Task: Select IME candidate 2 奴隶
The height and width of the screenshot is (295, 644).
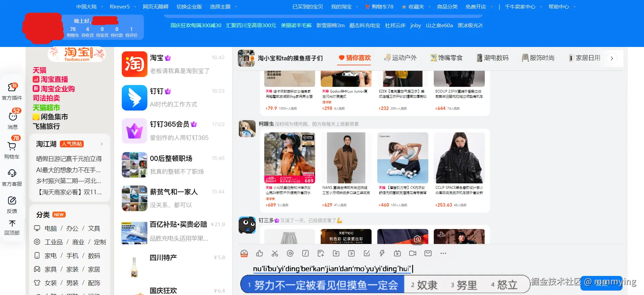Action: click(x=424, y=285)
